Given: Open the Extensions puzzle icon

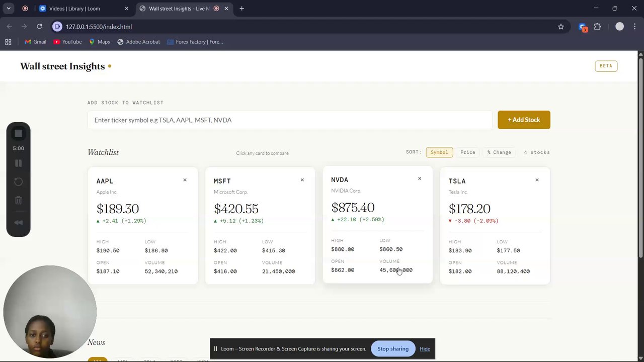Looking at the screenshot, I should (x=598, y=27).
